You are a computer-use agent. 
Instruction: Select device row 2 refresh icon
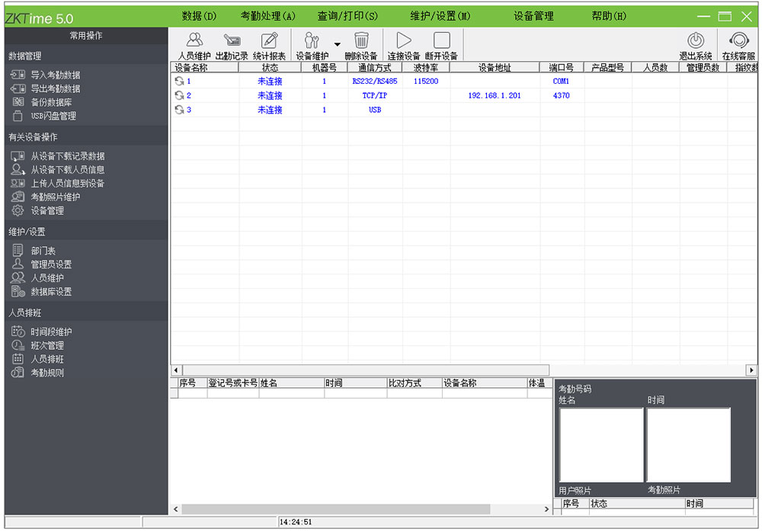click(179, 95)
